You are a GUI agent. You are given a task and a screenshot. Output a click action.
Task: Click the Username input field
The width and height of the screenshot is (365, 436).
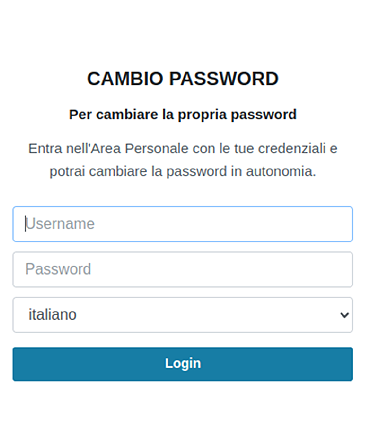[x=183, y=224]
